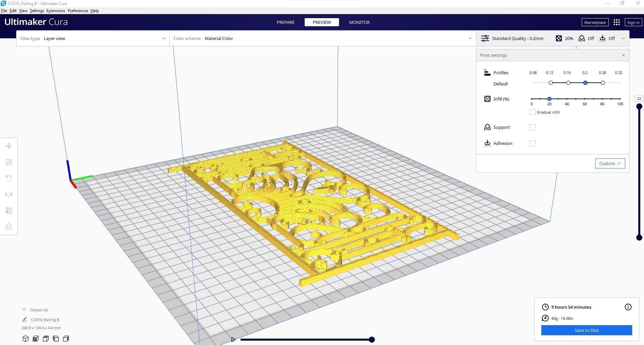Switch to the PREPARE stage
644x345 pixels.
[285, 22]
